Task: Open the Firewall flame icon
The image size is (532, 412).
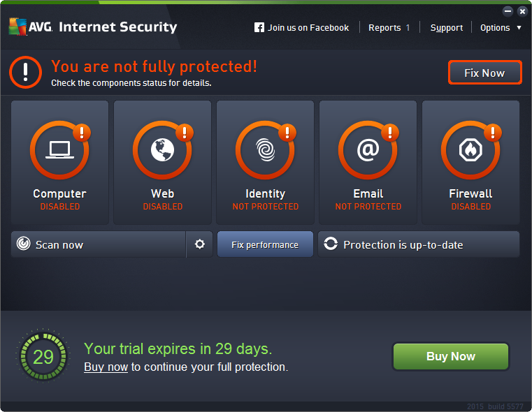Action: click(470, 151)
